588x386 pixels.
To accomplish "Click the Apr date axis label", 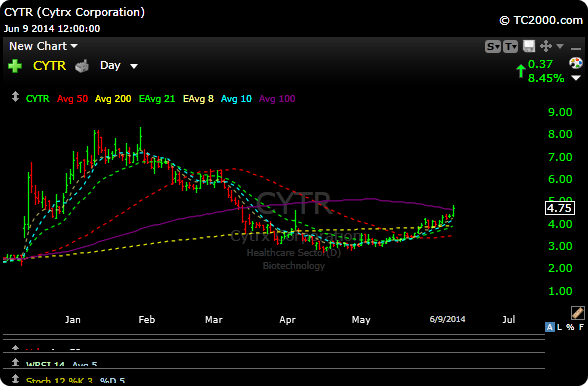I will [x=288, y=320].
